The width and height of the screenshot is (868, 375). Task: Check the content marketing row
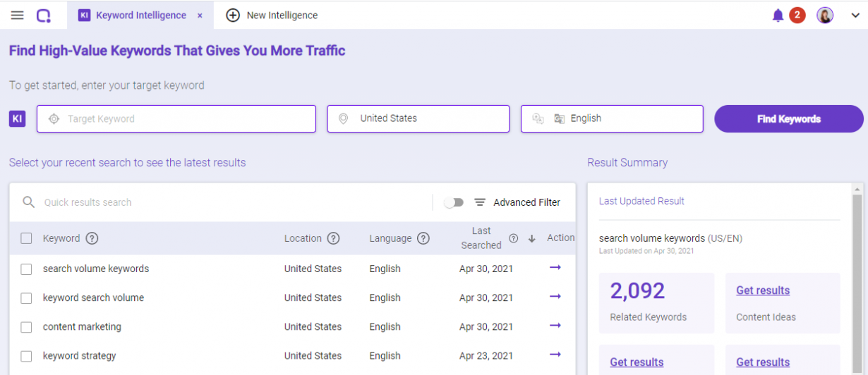point(26,327)
